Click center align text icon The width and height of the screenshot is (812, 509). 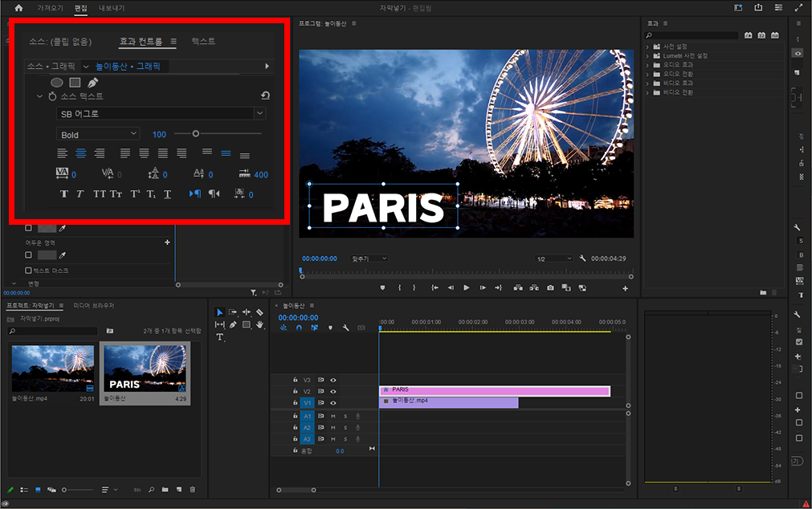click(x=80, y=153)
